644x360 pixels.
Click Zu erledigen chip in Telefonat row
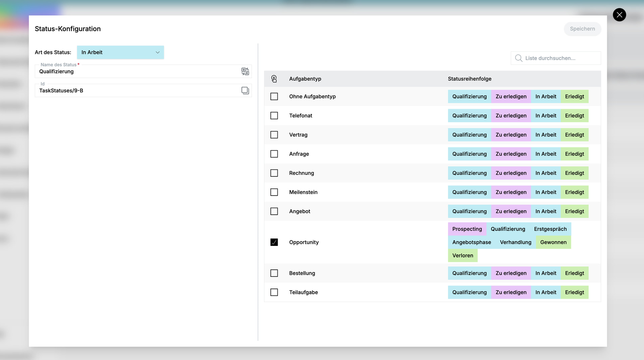[x=511, y=116]
